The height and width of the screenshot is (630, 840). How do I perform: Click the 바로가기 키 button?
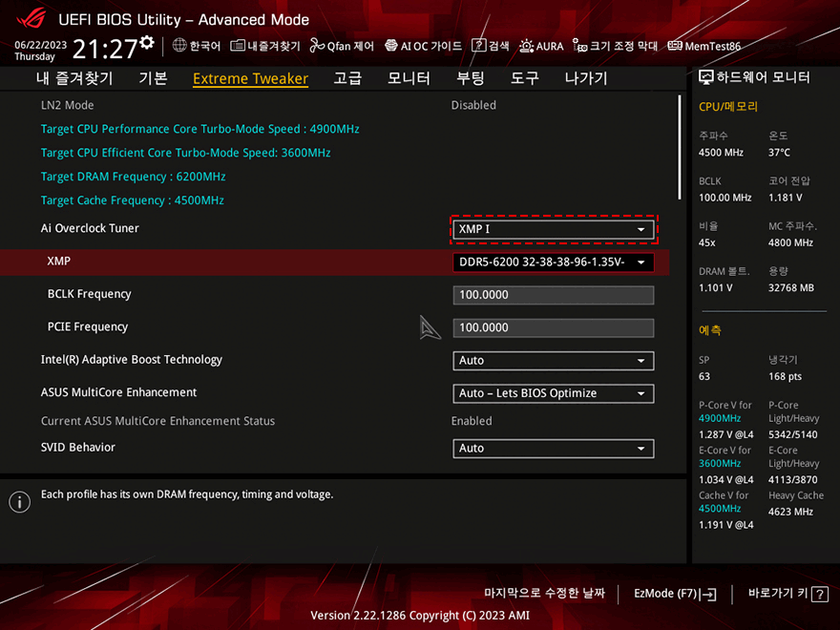click(x=788, y=594)
